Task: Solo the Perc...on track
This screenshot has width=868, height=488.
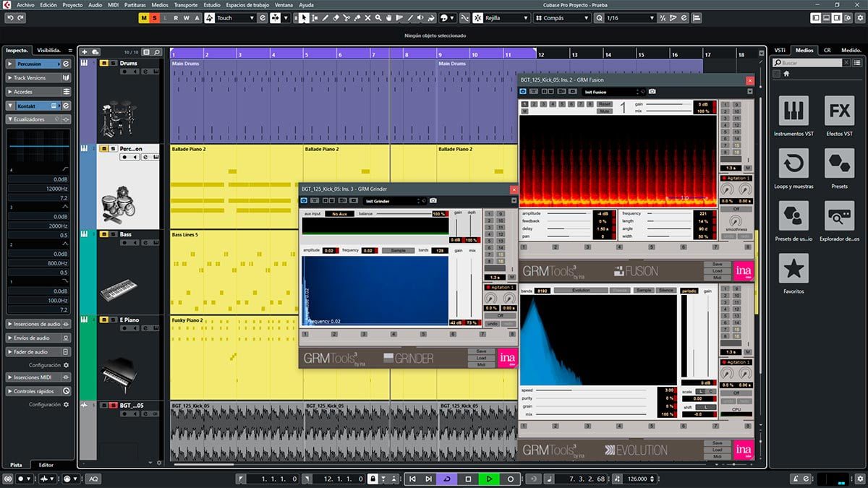Action: click(114, 149)
